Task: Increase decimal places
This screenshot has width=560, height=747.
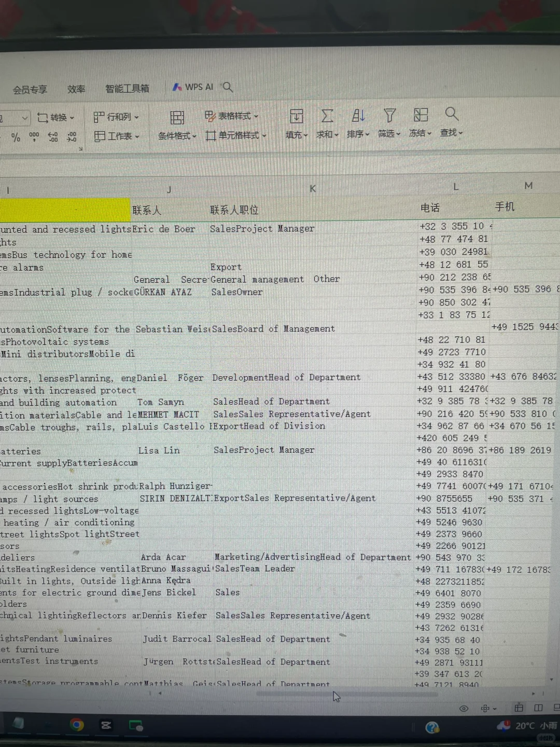Action: click(x=53, y=137)
